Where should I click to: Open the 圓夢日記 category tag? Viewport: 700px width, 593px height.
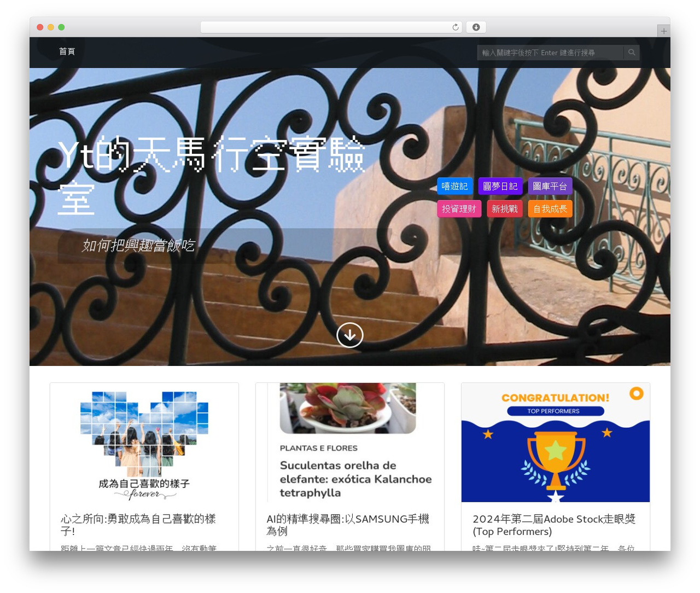pyautogui.click(x=500, y=186)
